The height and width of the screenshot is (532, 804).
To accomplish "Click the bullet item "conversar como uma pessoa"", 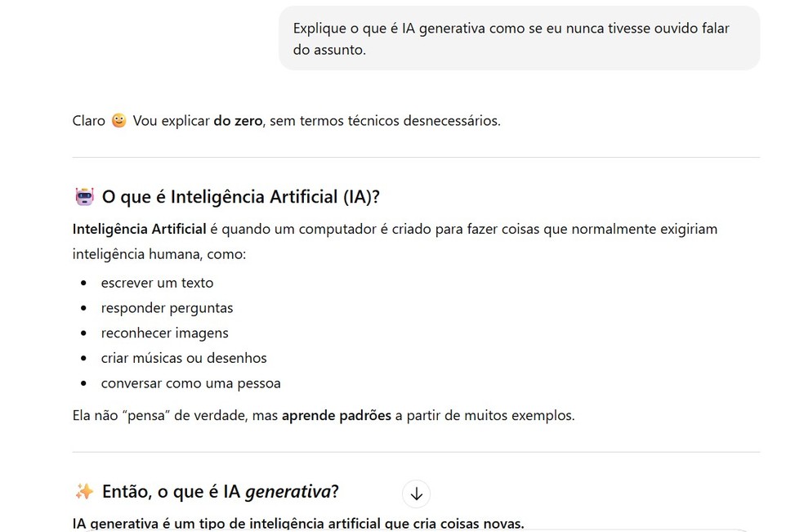I will pyautogui.click(x=190, y=382).
